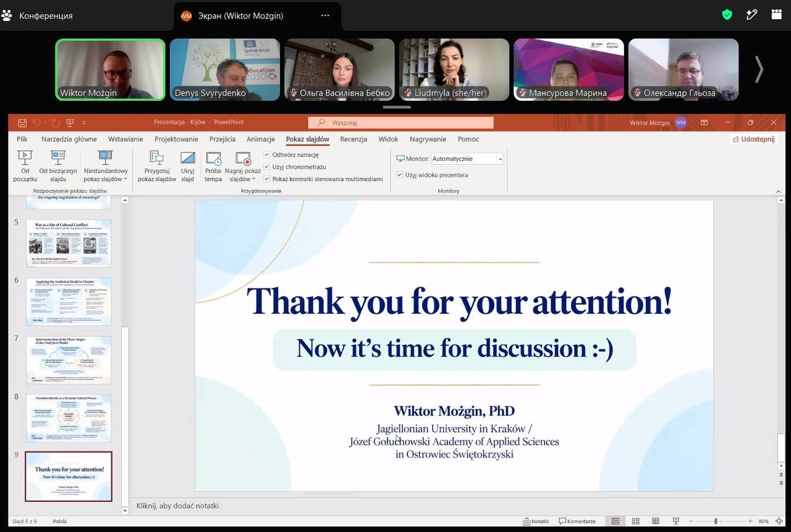791x532 pixels.
Task: Collapse the ribbon with the chevron
Action: pyautogui.click(x=779, y=192)
